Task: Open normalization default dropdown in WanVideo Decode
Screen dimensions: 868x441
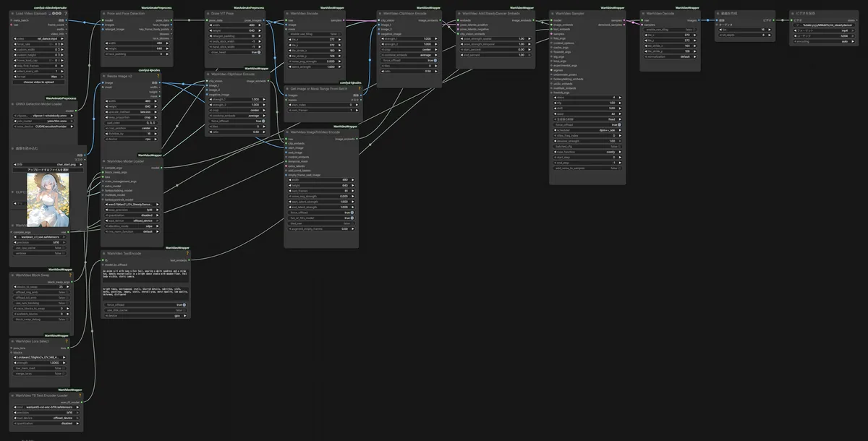Action: tap(670, 56)
